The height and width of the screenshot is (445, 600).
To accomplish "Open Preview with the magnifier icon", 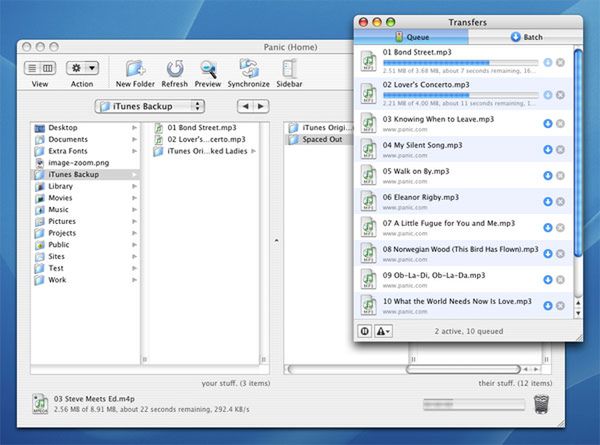I will (x=208, y=69).
